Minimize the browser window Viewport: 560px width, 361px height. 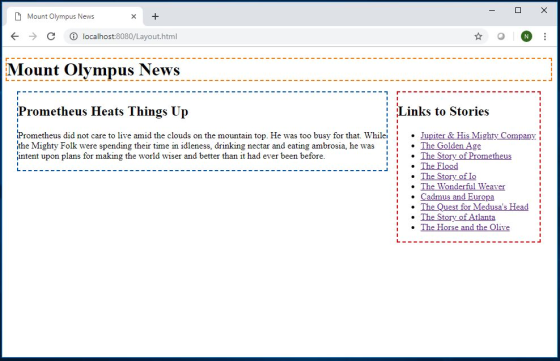pos(492,10)
